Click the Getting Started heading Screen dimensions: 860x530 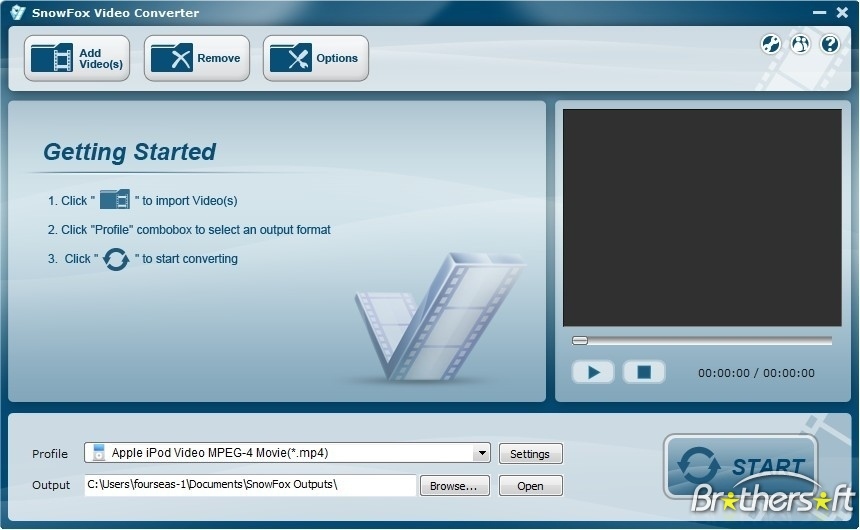(x=129, y=152)
